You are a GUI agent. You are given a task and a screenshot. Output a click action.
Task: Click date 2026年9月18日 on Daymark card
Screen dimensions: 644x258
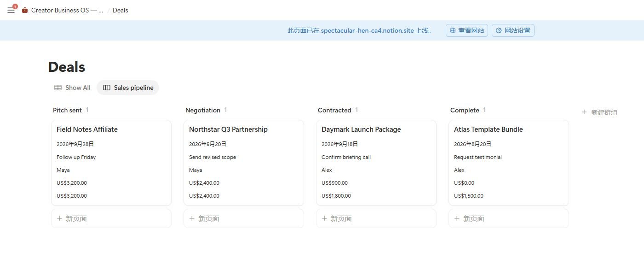click(x=340, y=144)
